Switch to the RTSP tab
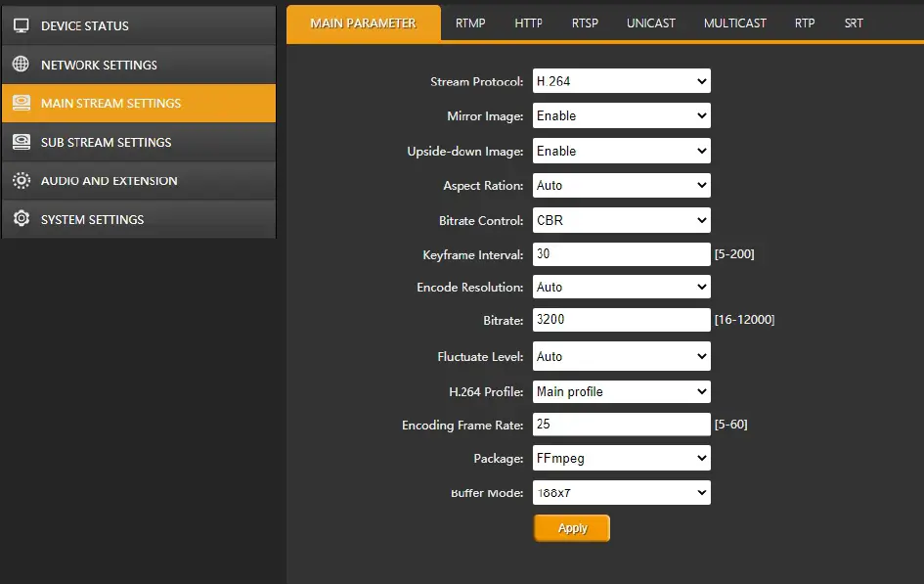Viewport: 924px width, 584px height. 585,23
